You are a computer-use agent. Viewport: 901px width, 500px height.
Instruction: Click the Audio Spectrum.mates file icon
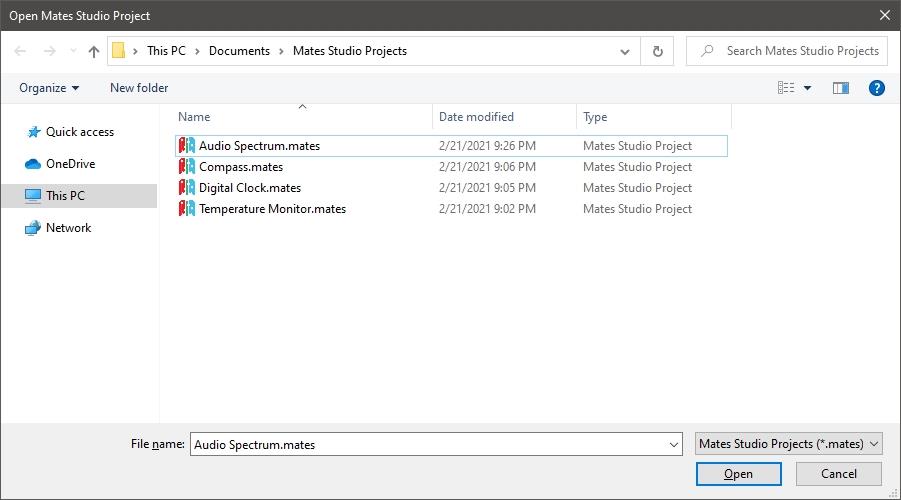(x=186, y=145)
